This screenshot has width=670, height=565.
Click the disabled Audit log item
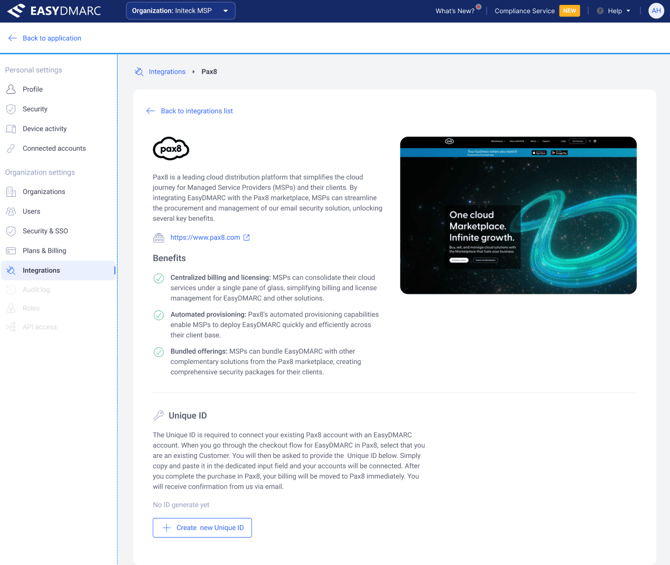[x=36, y=289]
